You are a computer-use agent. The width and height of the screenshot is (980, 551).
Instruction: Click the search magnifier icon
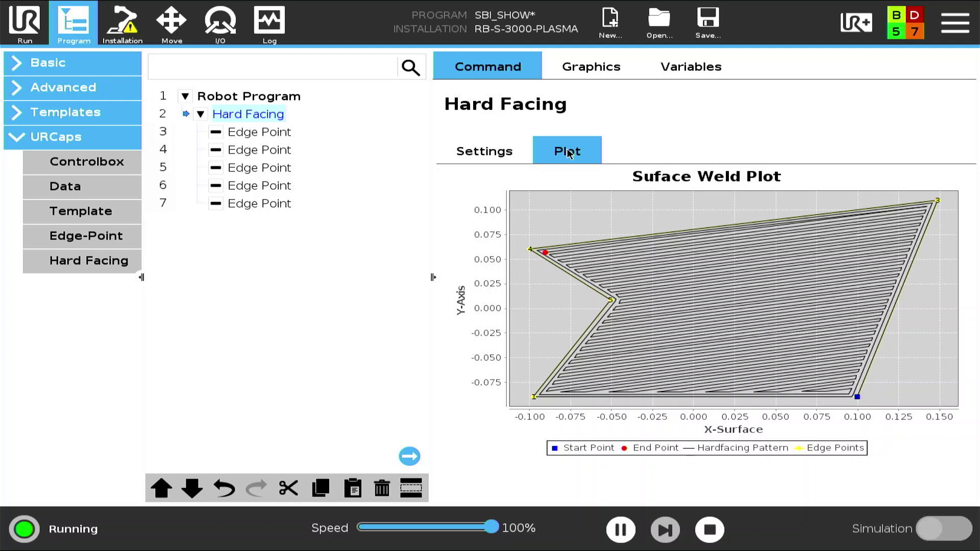tap(410, 67)
